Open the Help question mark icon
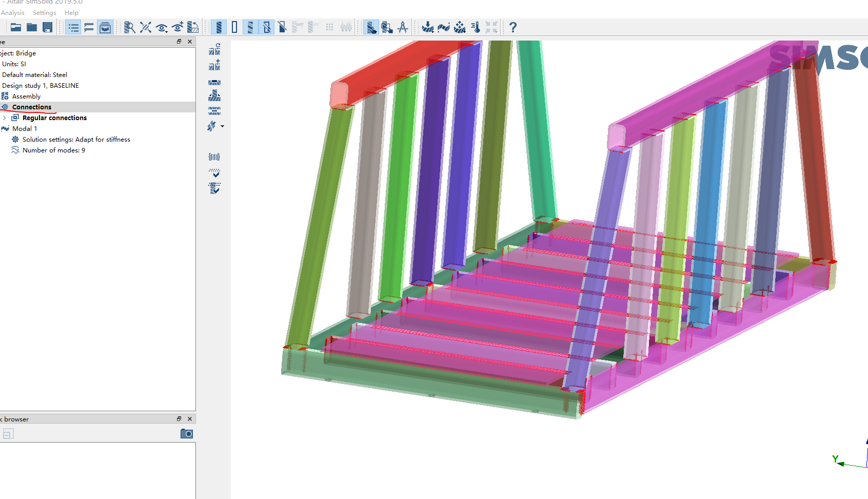The width and height of the screenshot is (868, 499). pos(512,27)
